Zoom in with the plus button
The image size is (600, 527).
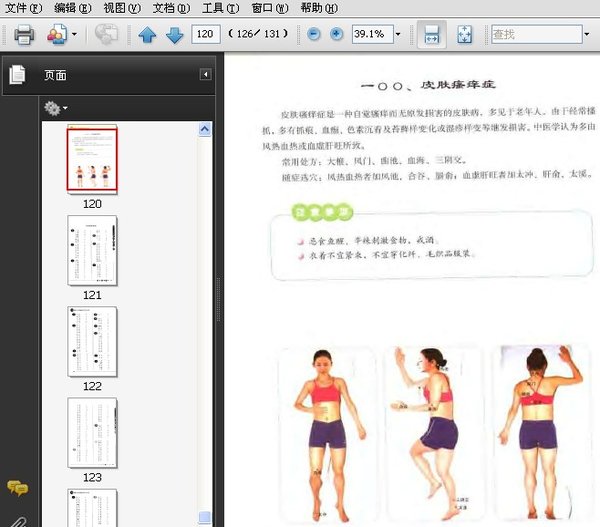click(x=336, y=34)
